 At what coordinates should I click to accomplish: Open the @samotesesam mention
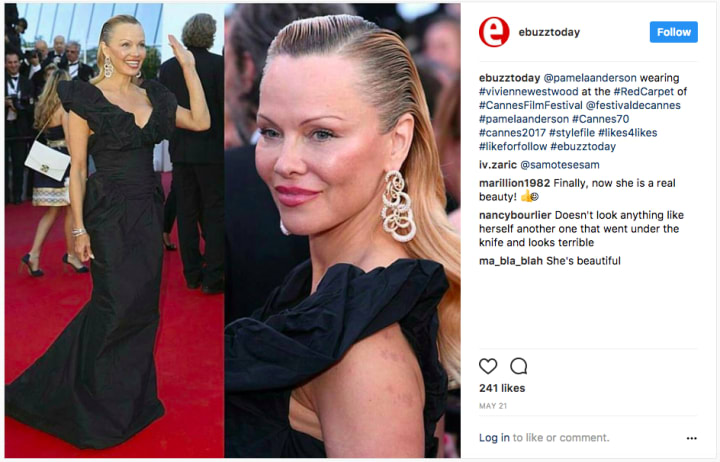coord(560,164)
